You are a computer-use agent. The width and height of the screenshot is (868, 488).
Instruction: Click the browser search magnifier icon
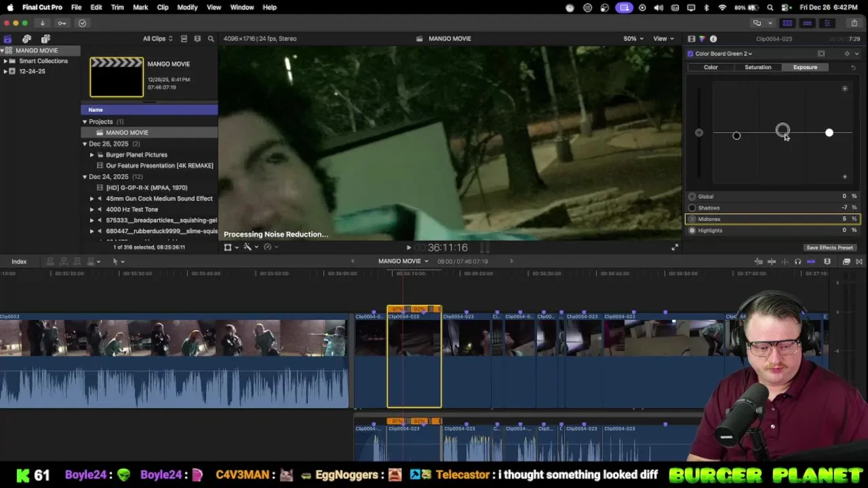[x=211, y=39]
